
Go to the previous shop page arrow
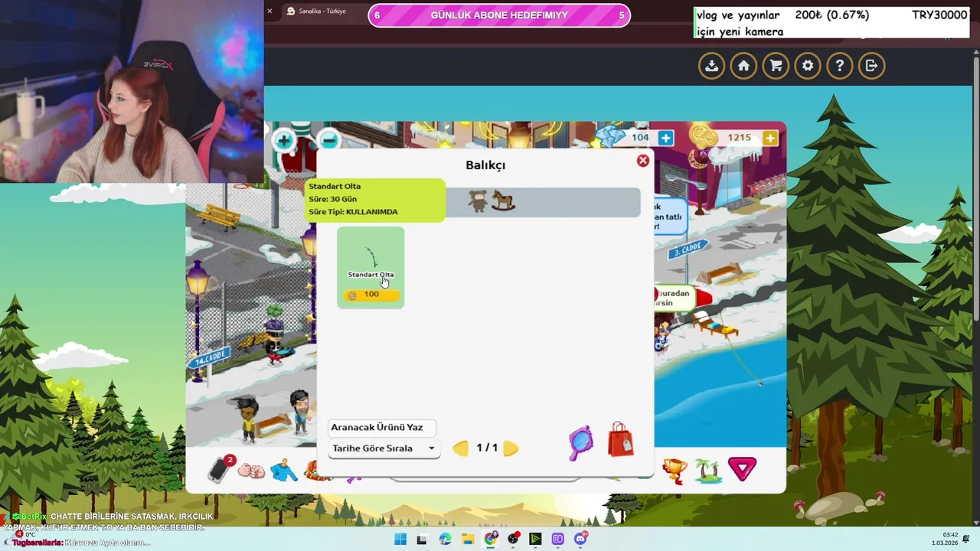pyautogui.click(x=460, y=448)
